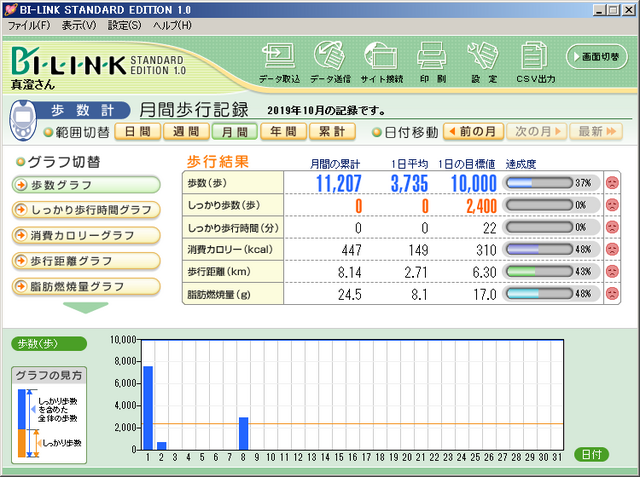Expand more graph options with down arrow
Viewport: 640px width, 477px height.
86,308
